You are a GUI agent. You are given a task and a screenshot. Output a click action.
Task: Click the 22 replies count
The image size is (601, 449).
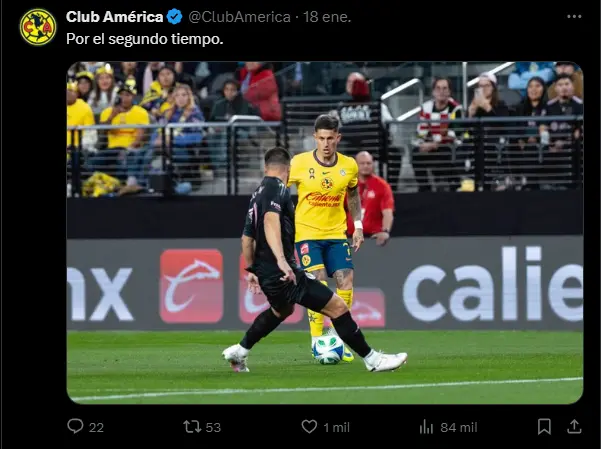96,427
